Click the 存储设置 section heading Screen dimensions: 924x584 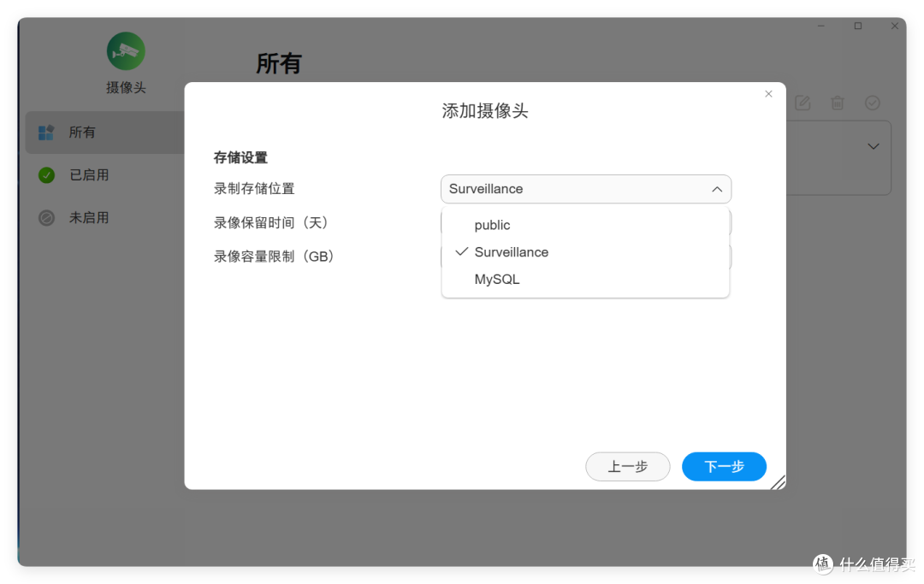[x=240, y=158]
